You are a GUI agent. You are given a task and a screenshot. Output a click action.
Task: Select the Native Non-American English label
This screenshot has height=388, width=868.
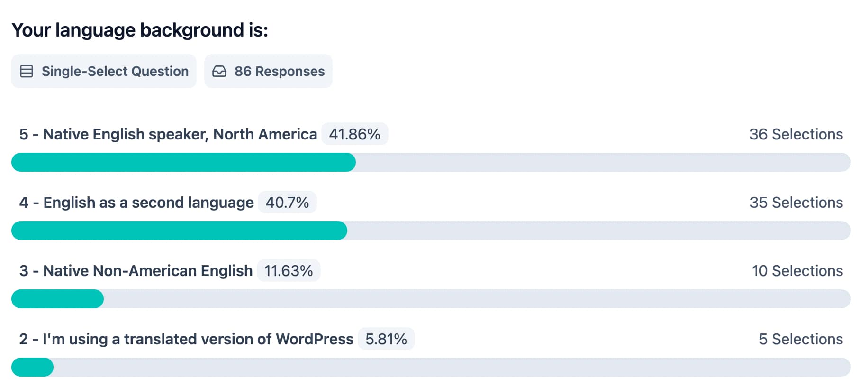click(x=136, y=271)
